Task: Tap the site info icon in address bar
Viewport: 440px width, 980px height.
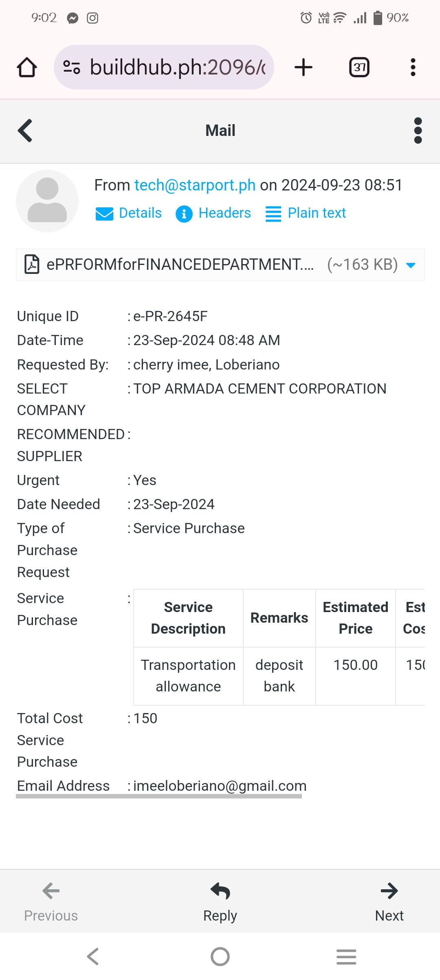Action: [72, 67]
